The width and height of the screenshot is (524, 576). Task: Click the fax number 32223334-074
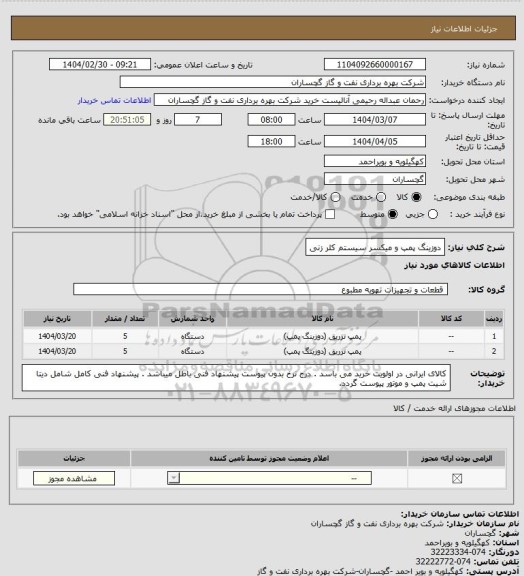[x=458, y=552]
